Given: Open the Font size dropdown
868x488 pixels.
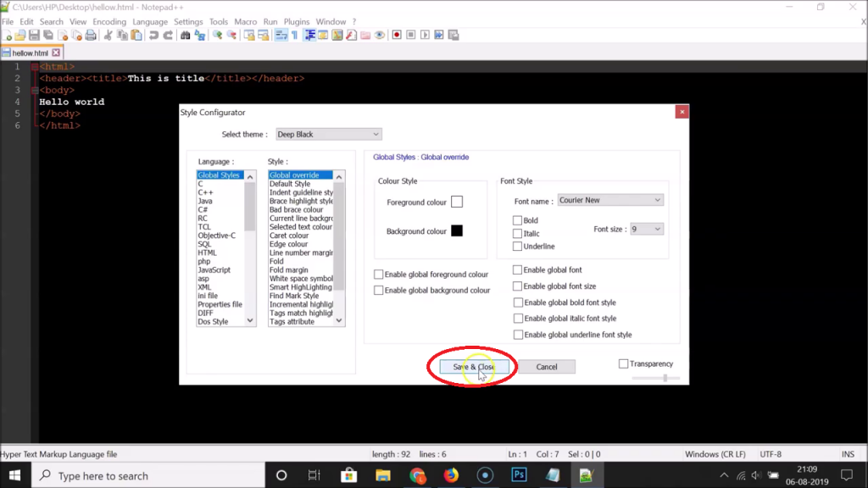Looking at the screenshot, I should 647,229.
